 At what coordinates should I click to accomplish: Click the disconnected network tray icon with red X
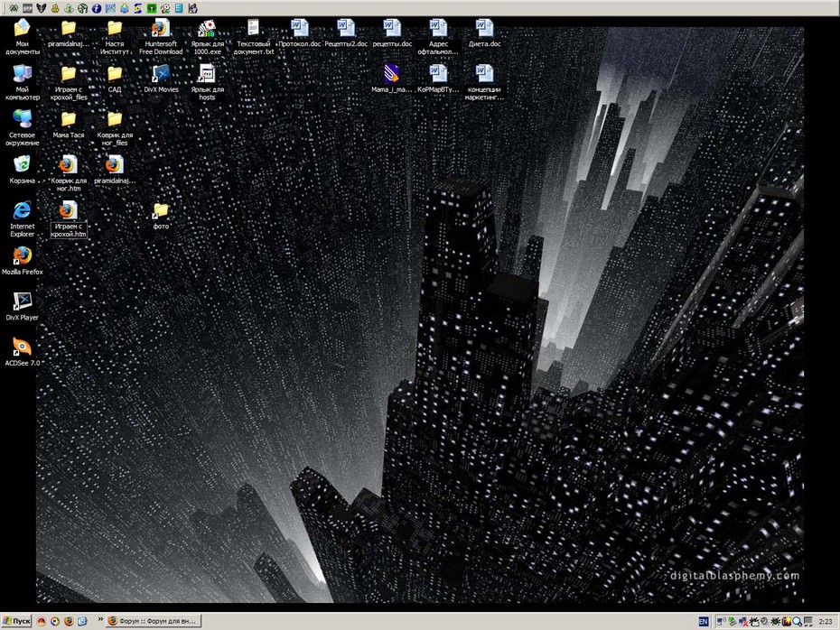coord(743,621)
